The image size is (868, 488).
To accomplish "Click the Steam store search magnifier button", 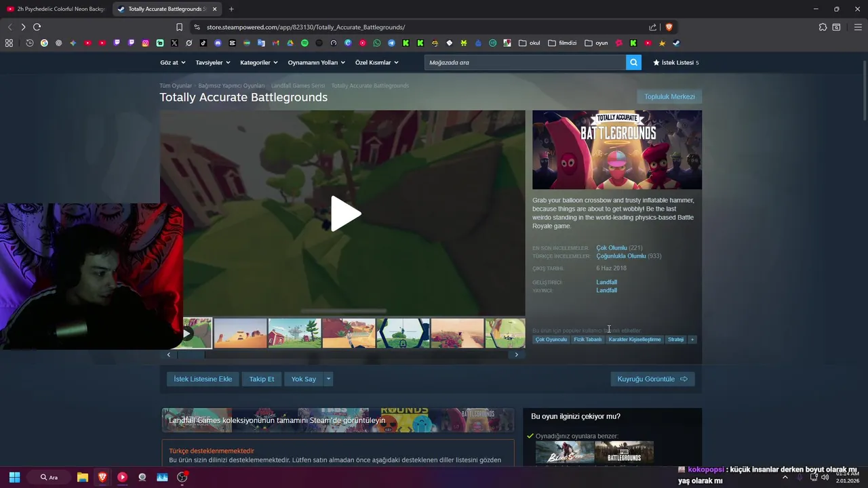I will (x=633, y=62).
